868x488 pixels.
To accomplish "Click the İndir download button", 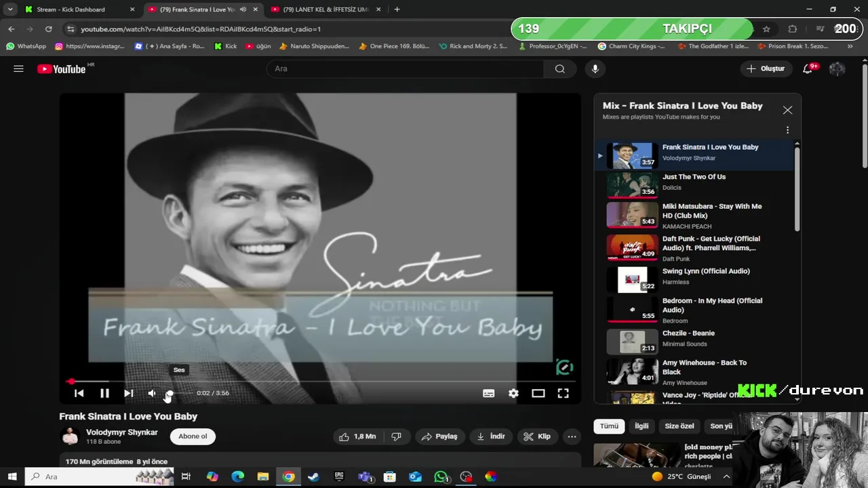I will pyautogui.click(x=491, y=436).
